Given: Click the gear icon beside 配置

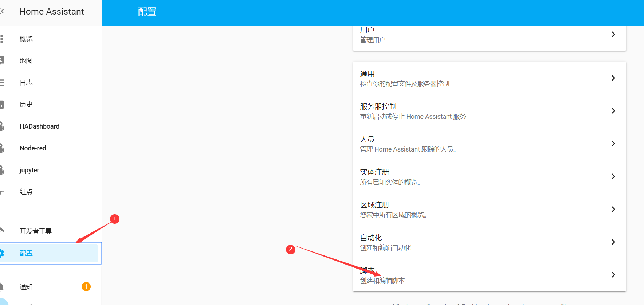Looking at the screenshot, I should point(2,253).
